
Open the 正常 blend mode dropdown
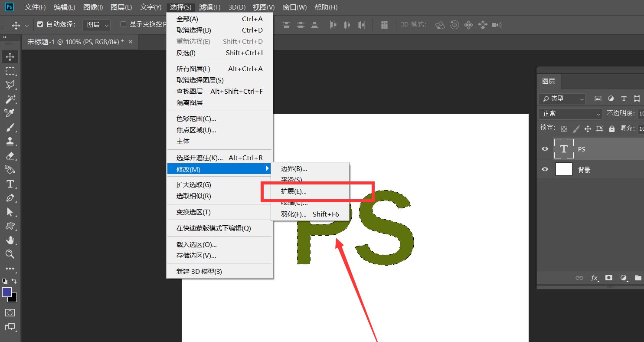[570, 114]
